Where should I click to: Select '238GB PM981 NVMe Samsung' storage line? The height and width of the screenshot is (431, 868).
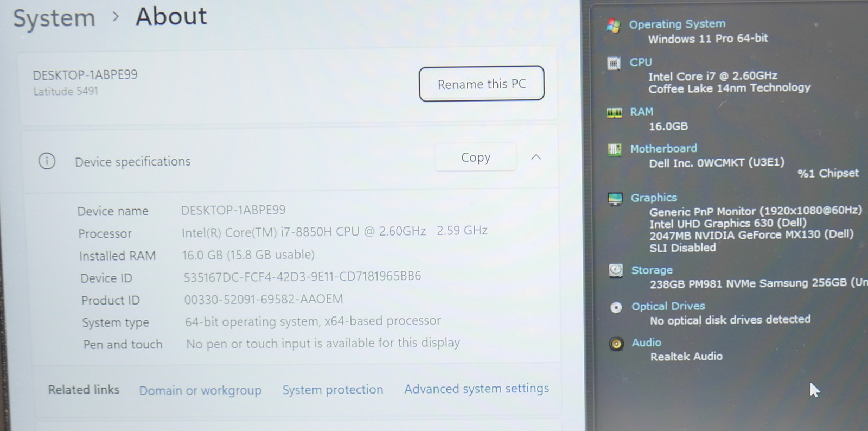pyautogui.click(x=758, y=283)
